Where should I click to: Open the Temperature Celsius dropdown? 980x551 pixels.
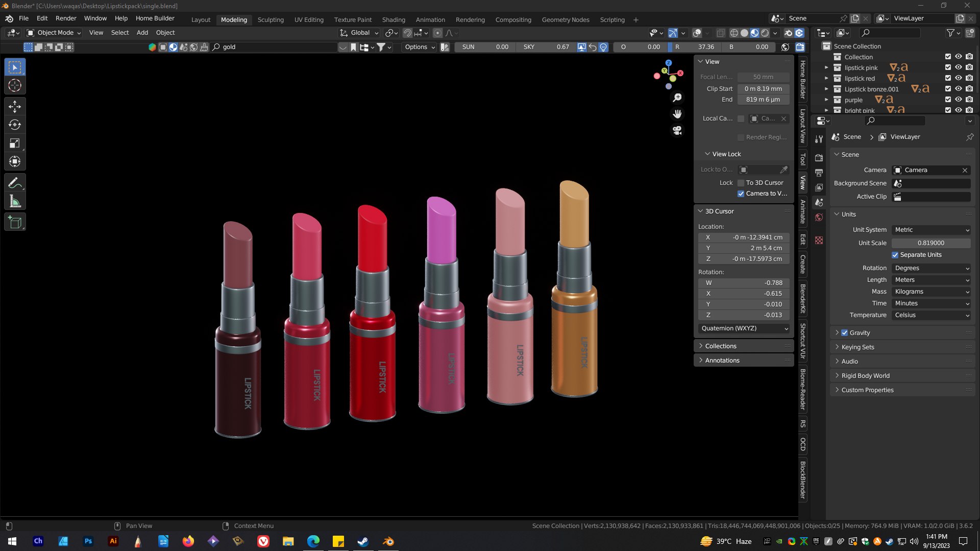coord(931,315)
